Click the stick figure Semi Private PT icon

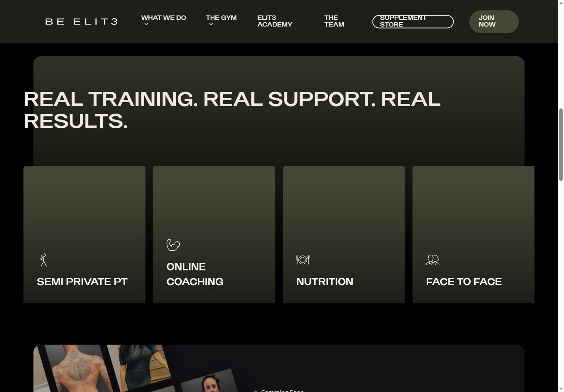coord(44,260)
